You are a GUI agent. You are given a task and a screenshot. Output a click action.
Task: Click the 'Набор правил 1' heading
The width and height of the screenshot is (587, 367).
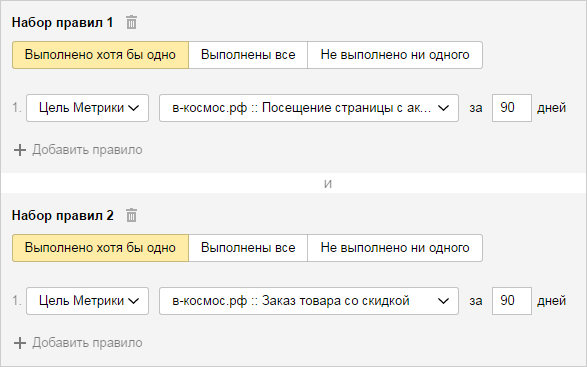tap(63, 22)
